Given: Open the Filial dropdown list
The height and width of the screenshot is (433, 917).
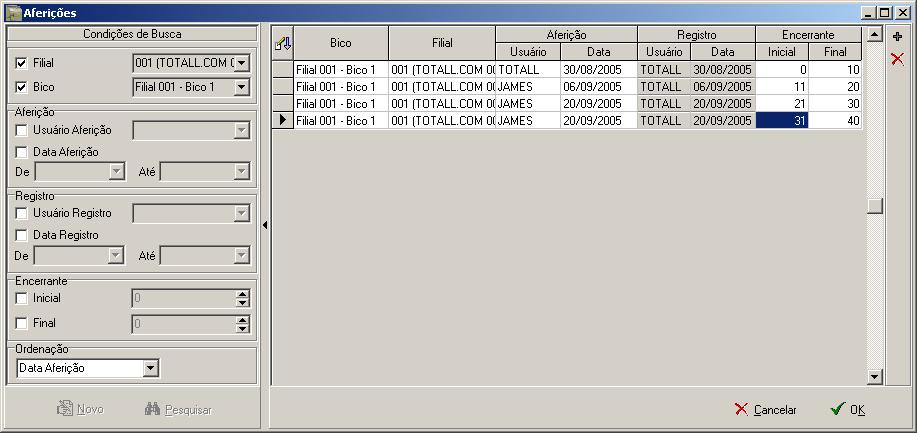Looking at the screenshot, I should (x=242, y=63).
